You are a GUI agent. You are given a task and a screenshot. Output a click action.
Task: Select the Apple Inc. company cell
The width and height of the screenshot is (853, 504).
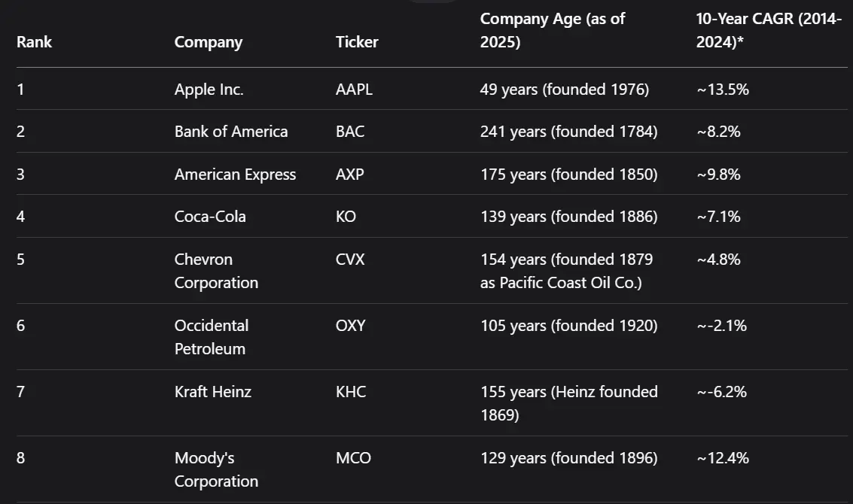point(209,90)
